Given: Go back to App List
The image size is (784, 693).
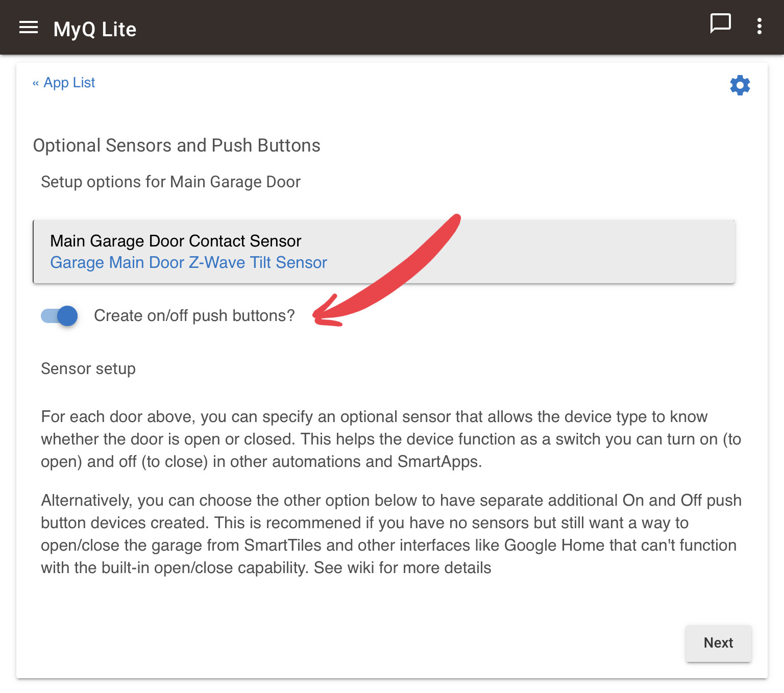Looking at the screenshot, I should (69, 83).
